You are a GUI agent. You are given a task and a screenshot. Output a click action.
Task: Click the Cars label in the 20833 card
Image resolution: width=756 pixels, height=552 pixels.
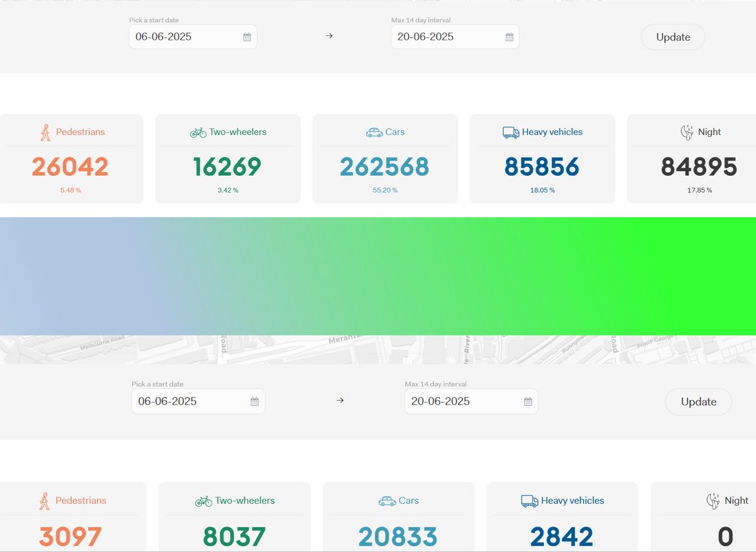[x=409, y=501]
